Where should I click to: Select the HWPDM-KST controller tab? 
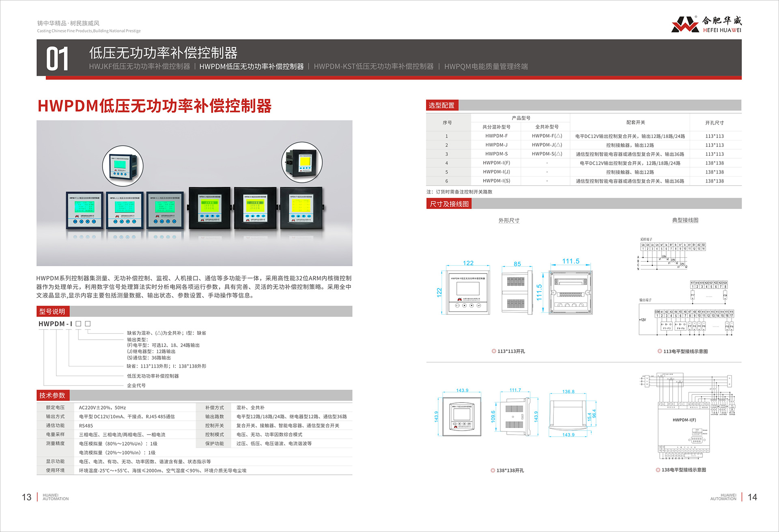pos(373,67)
